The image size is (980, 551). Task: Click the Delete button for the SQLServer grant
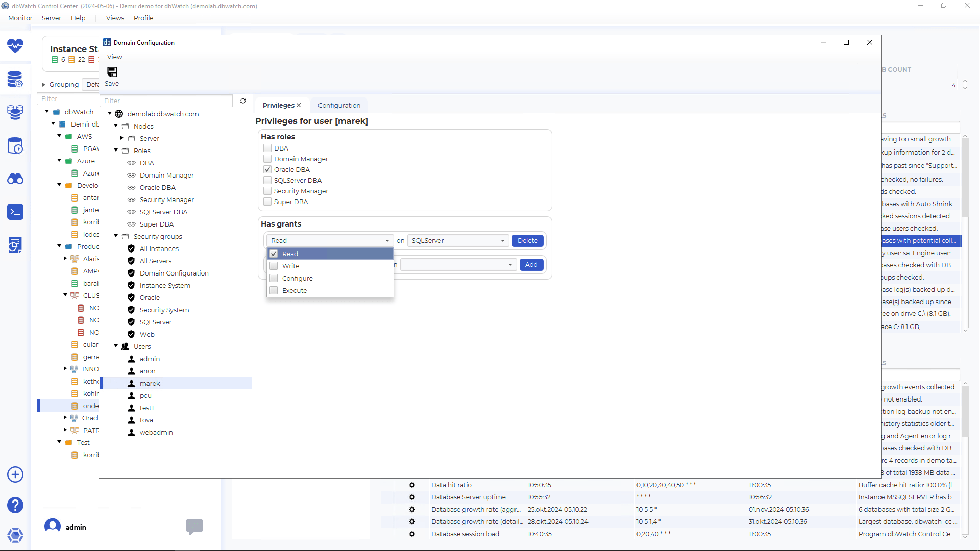[528, 241]
